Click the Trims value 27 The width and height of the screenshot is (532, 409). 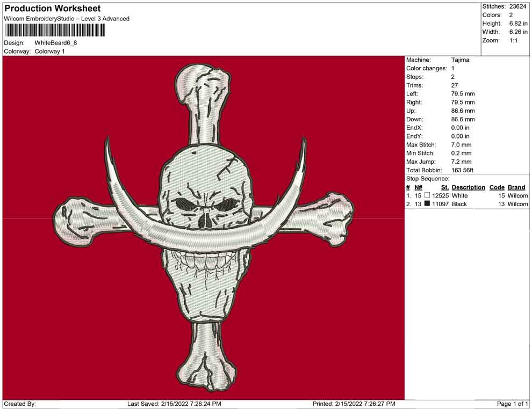coord(454,85)
